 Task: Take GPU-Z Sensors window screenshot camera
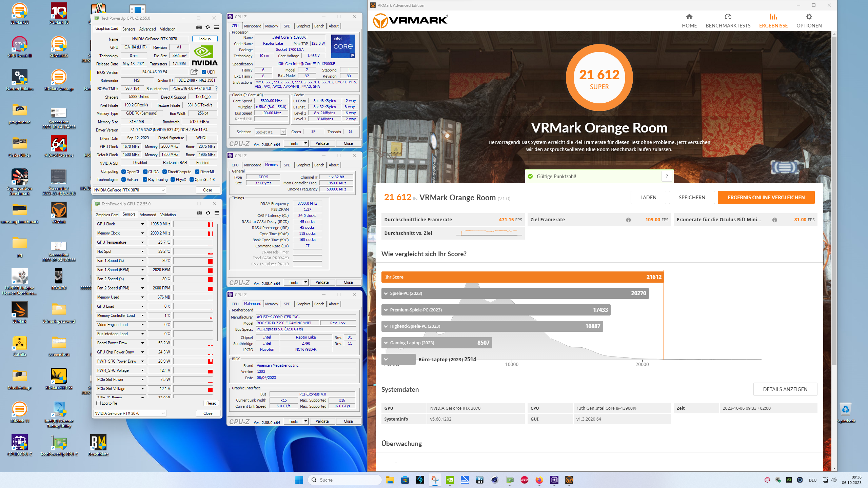coord(199,213)
